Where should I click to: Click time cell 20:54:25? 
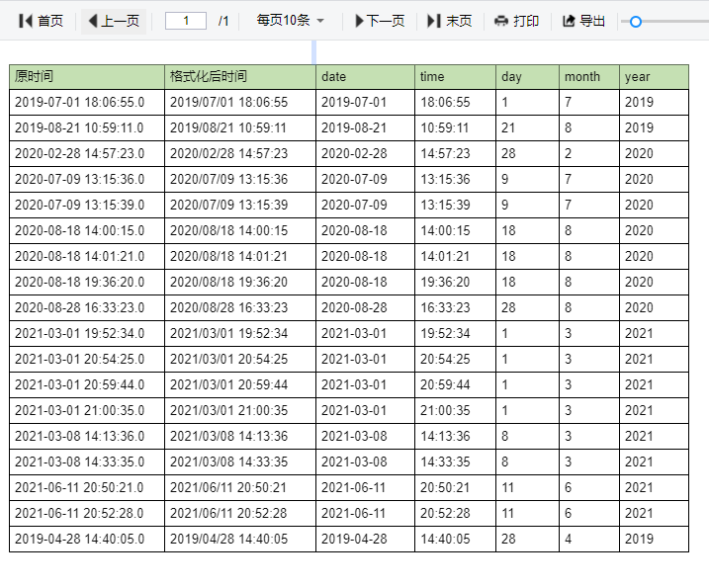pos(455,360)
